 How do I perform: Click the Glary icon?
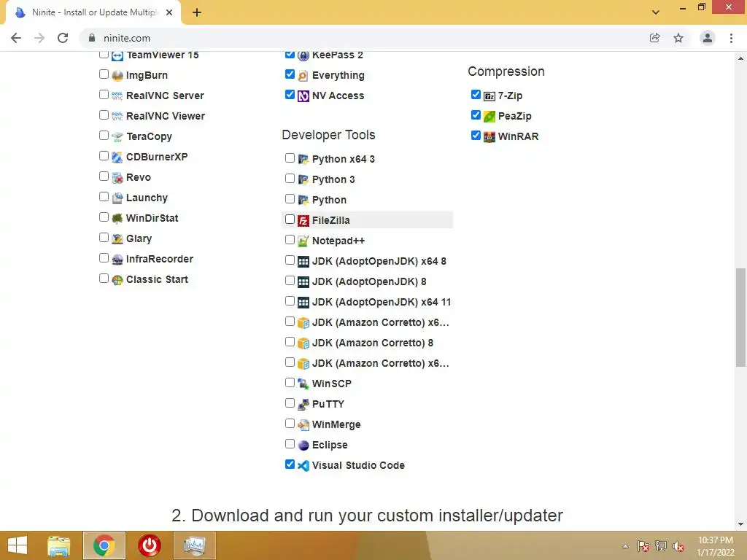pyautogui.click(x=117, y=239)
